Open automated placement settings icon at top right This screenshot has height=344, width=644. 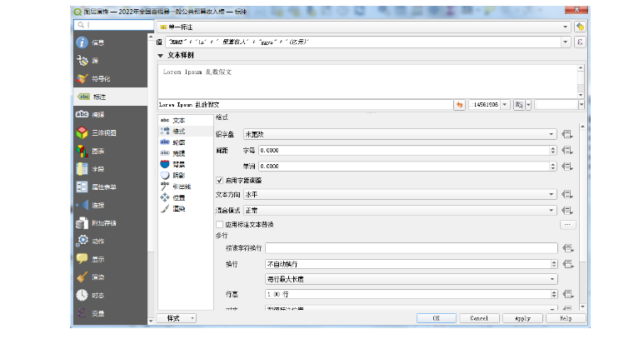[580, 27]
